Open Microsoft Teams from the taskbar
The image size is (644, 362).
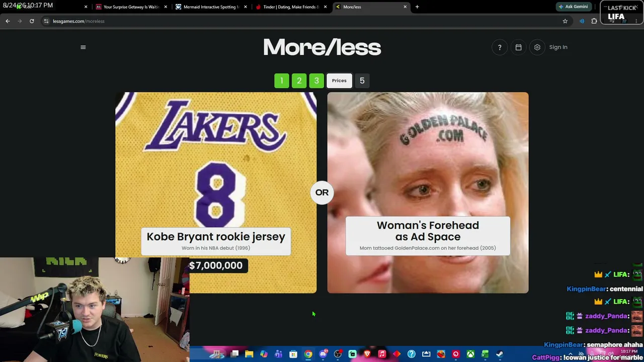[279, 354]
